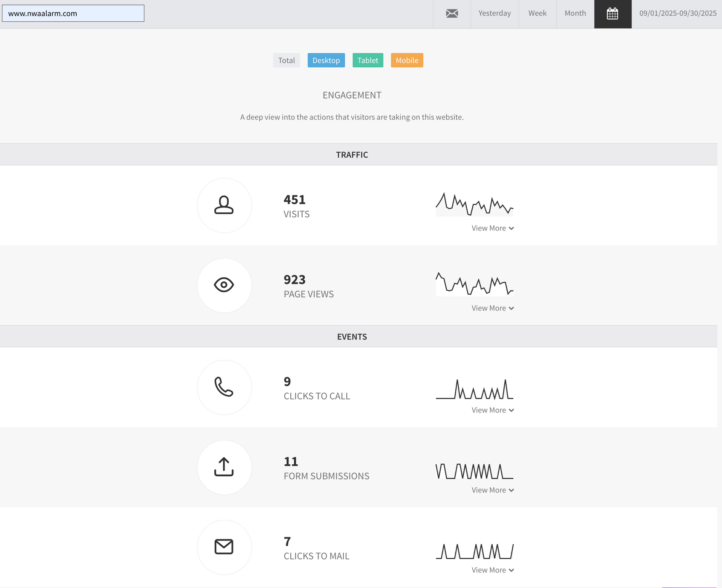The image size is (722, 588).
Task: Expand View More under Form Submissions
Action: (x=493, y=490)
